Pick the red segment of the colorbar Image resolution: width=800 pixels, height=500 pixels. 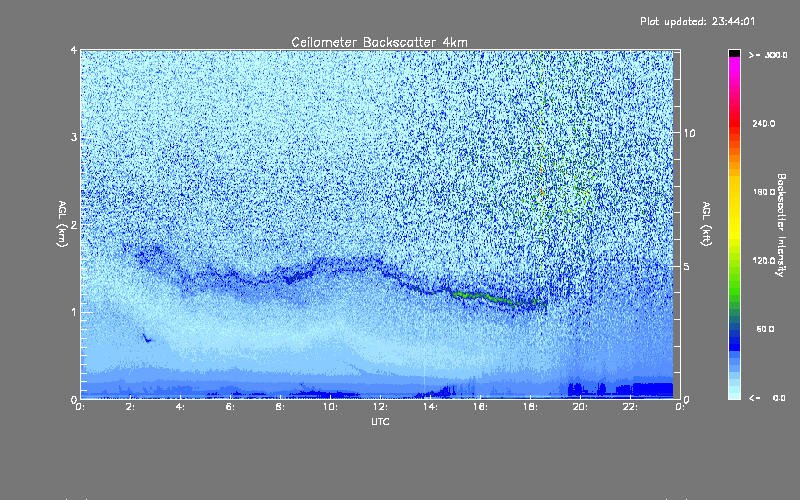click(x=734, y=125)
